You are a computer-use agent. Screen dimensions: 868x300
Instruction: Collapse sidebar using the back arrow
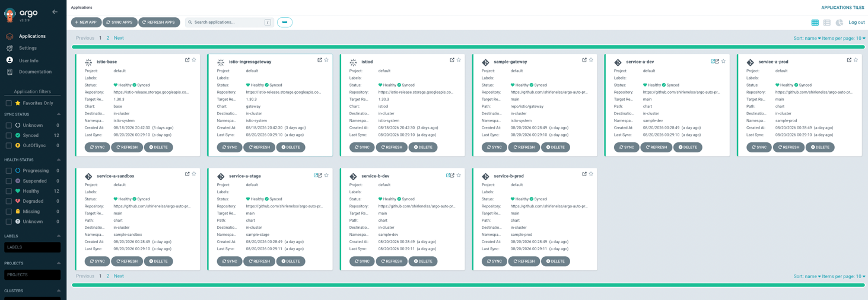click(55, 12)
